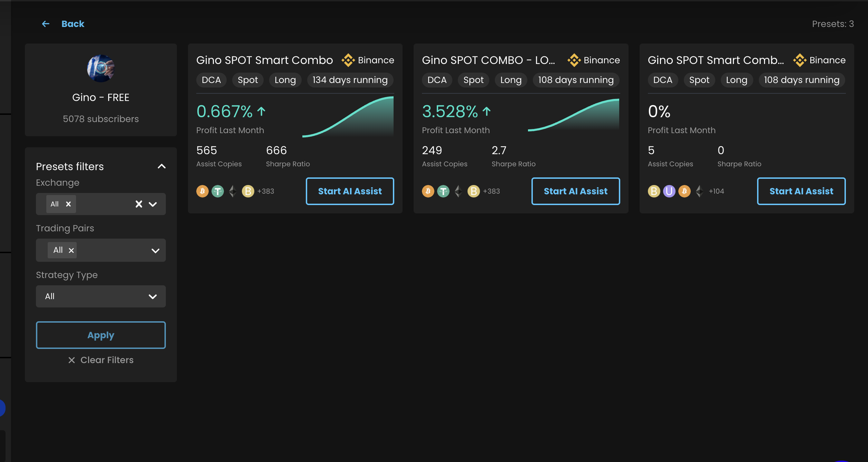Viewport: 868px width, 462px height.
Task: Click Binance logo on third preset card
Action: (x=800, y=60)
